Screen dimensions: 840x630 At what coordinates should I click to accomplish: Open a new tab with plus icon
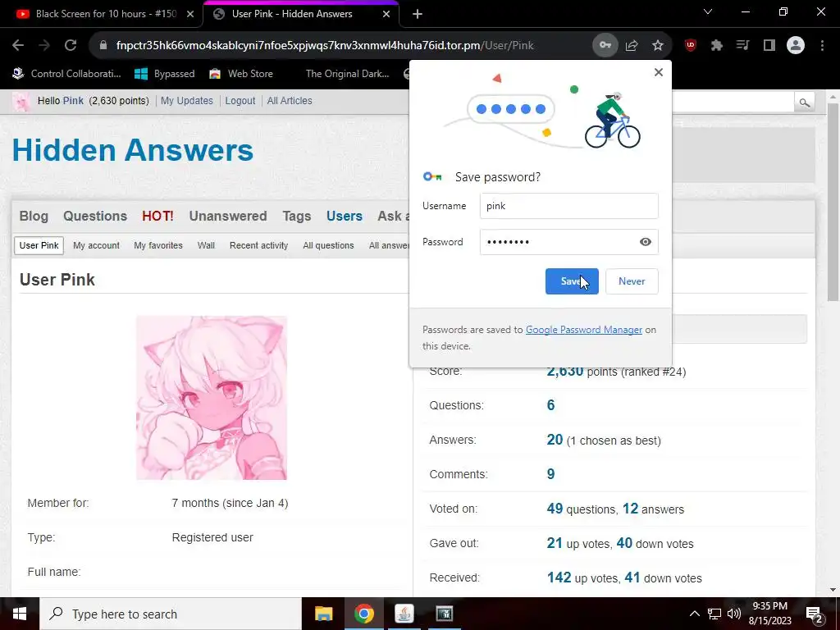point(418,14)
